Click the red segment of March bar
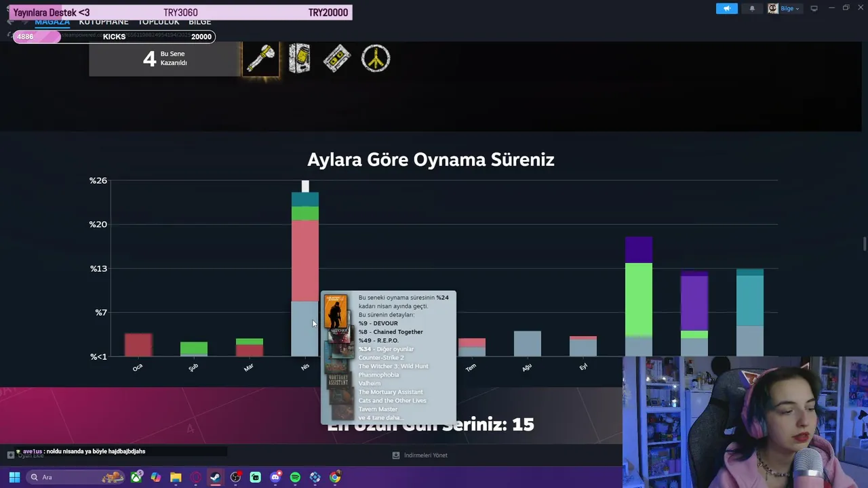This screenshot has width=868, height=488. (250, 350)
